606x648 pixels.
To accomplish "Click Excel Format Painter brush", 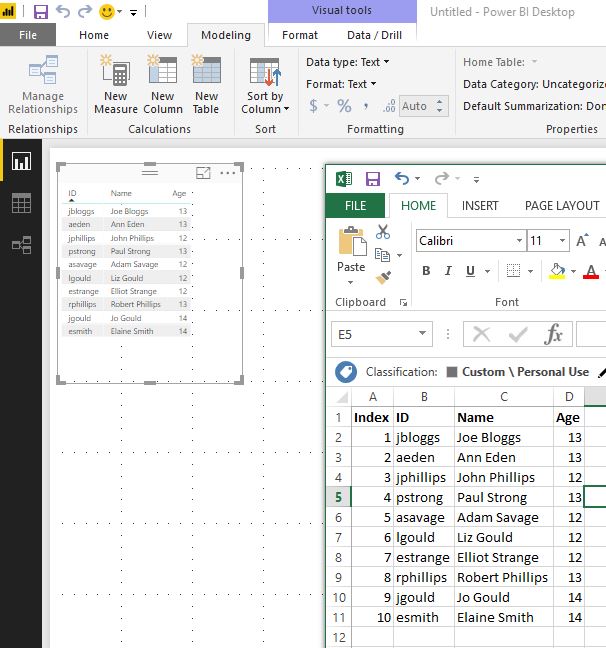I will [383, 278].
